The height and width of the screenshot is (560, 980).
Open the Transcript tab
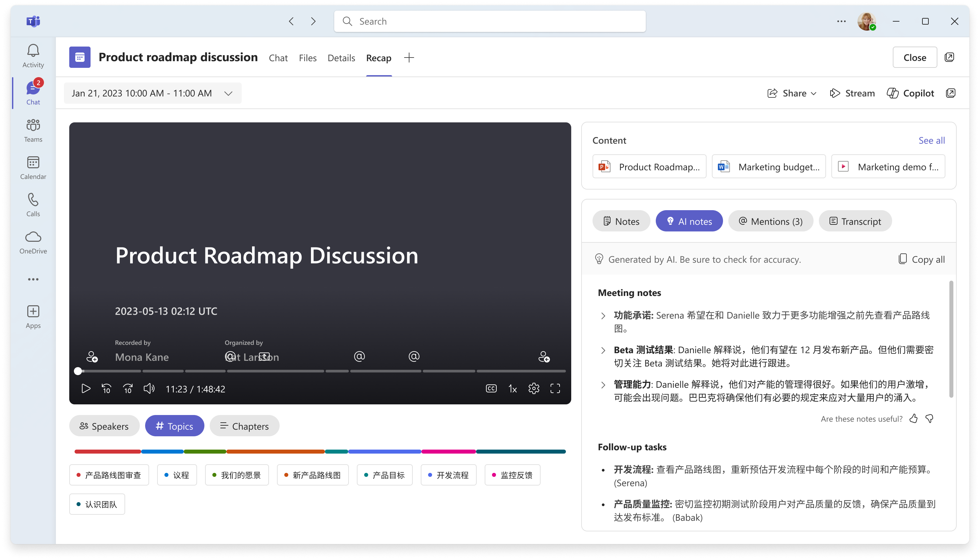[855, 221]
